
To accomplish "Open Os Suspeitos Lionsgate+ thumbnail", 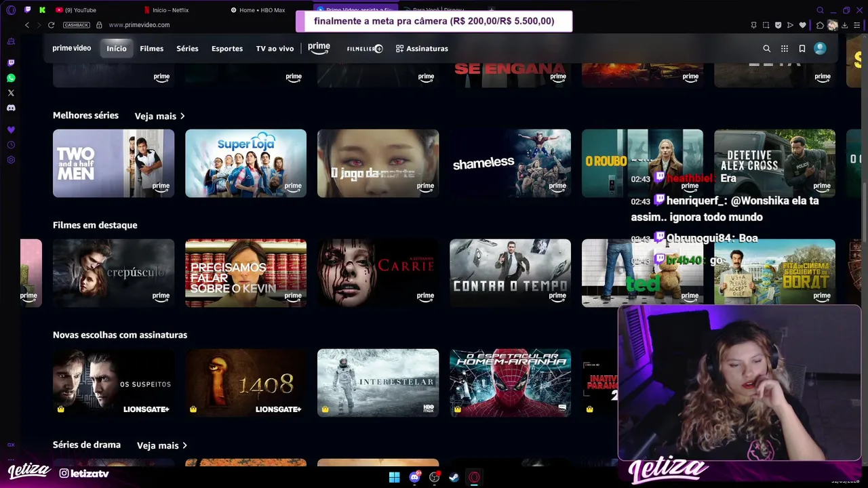I will point(113,383).
